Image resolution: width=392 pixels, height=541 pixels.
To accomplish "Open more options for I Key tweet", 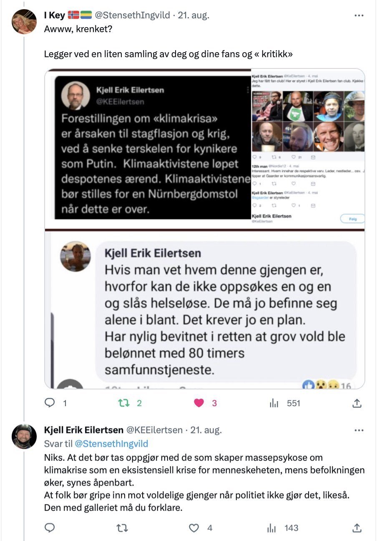I will point(359,15).
